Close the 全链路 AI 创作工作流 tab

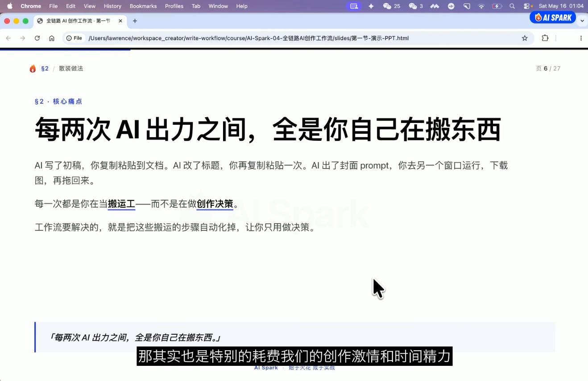120,21
